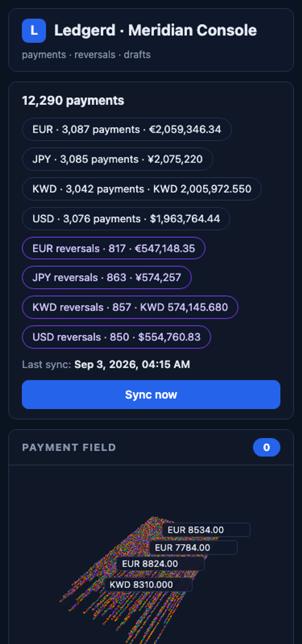Choose the USD 3,076 payments chip

126,219
